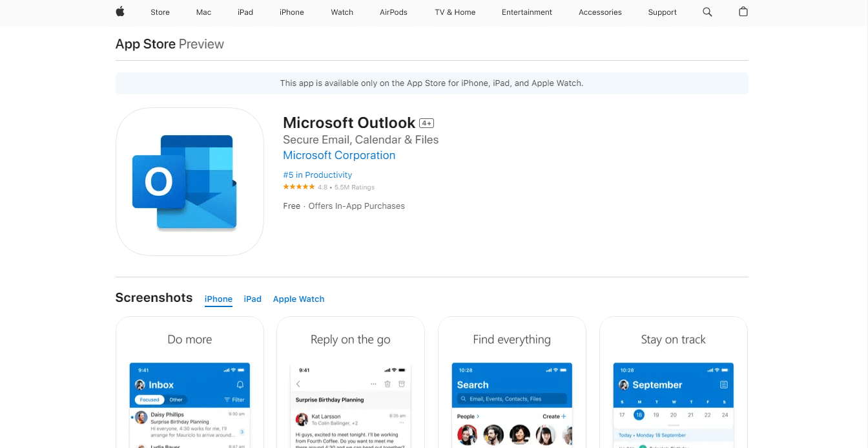The width and height of the screenshot is (868, 448).
Task: Switch to the Apple Watch screenshots tab
Action: [x=298, y=299]
